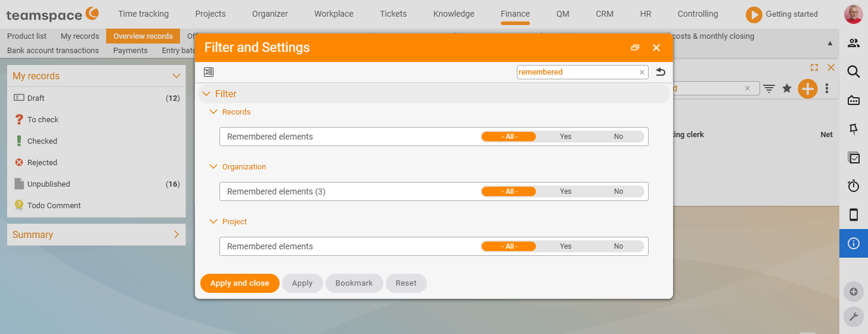Open the Organizer menu

270,14
